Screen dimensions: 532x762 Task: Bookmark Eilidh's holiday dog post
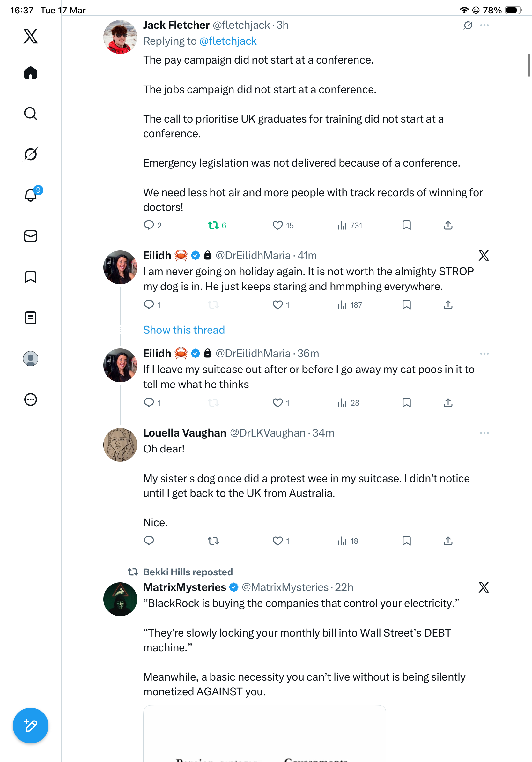[x=406, y=305]
